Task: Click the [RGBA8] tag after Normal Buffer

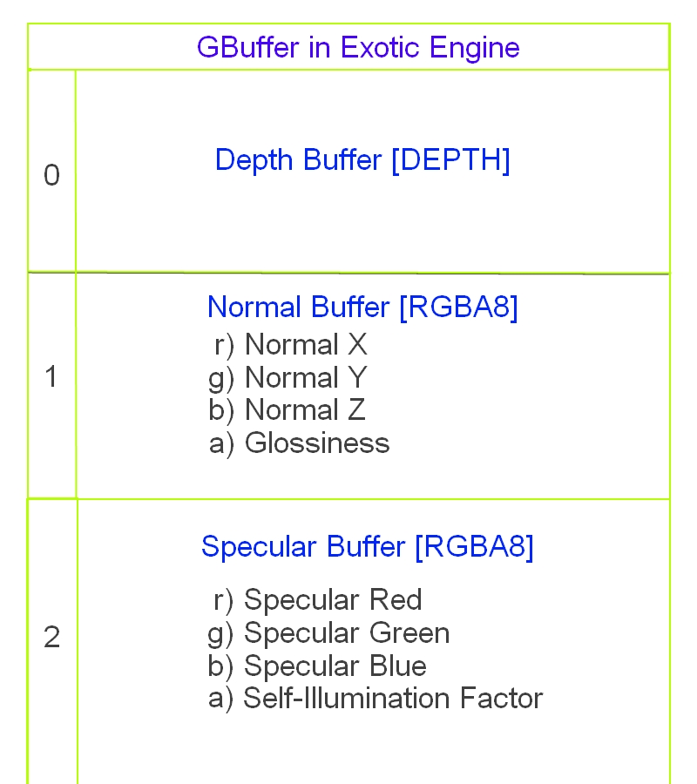Action: point(457,308)
